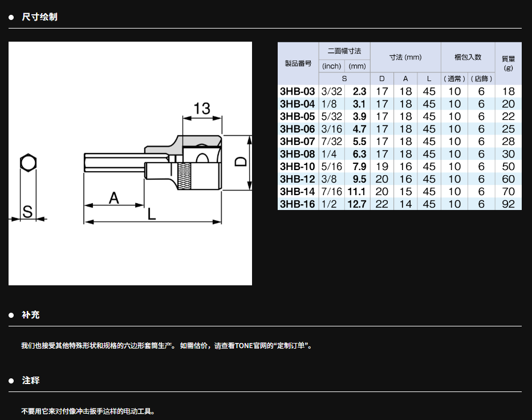532x420 pixels.
Task: Click the S width label under the hexagon
Action: click(x=27, y=211)
